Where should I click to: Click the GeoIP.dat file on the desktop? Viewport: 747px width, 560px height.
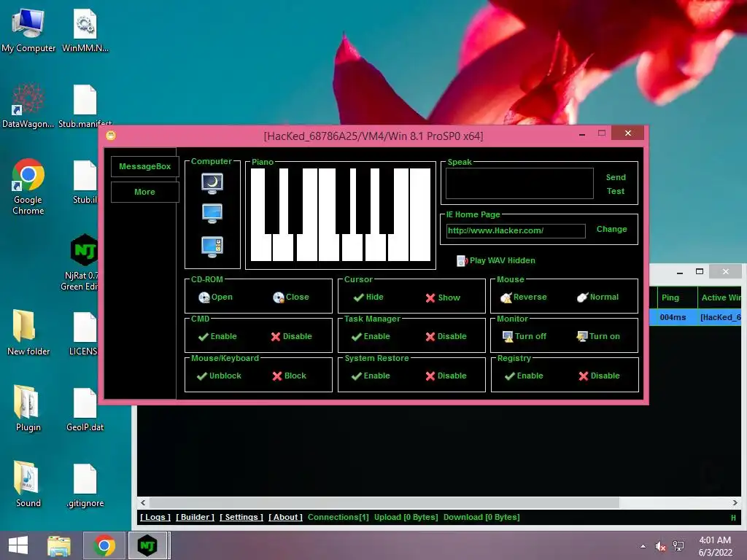click(85, 410)
